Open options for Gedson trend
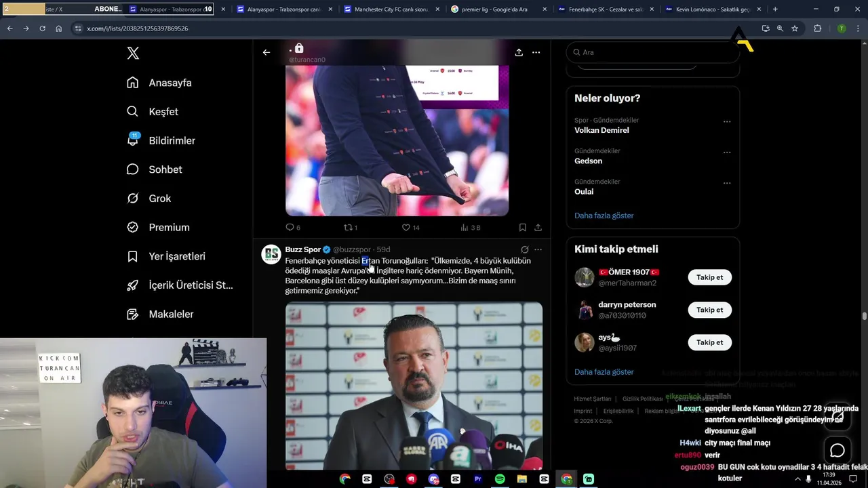This screenshot has height=488, width=868. click(x=727, y=152)
